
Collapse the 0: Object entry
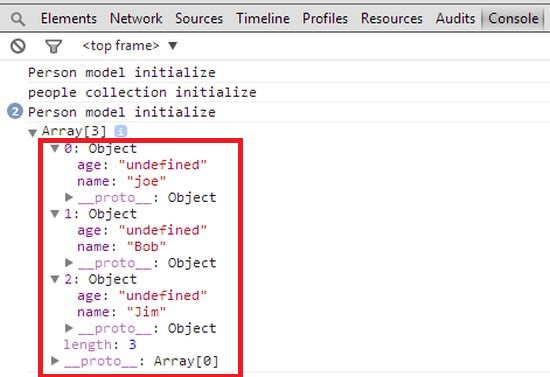(55, 148)
